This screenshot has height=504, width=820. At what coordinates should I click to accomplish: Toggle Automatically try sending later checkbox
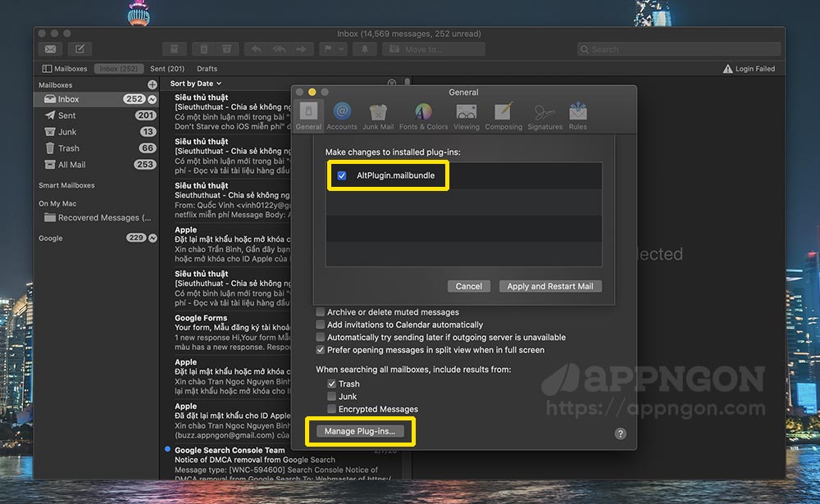[x=320, y=337]
